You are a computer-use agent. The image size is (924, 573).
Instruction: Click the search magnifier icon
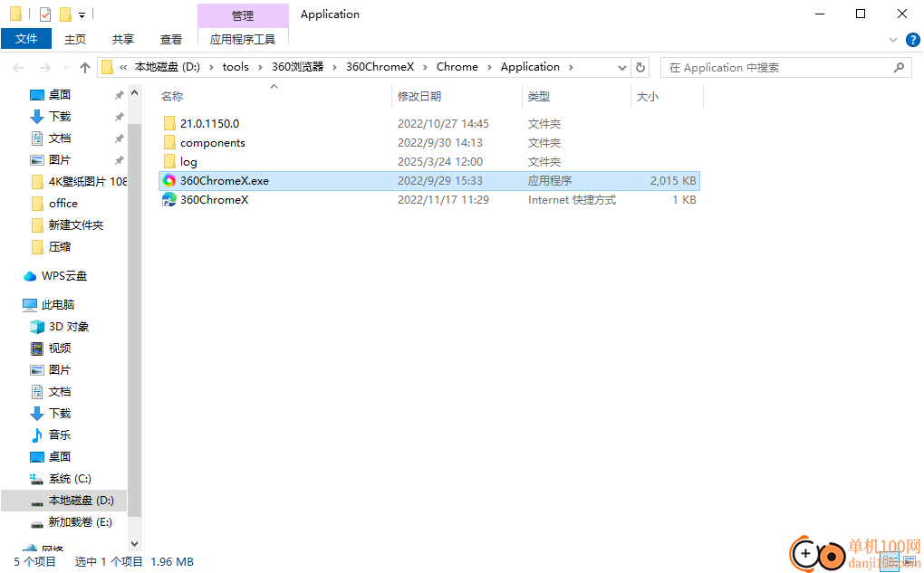899,68
